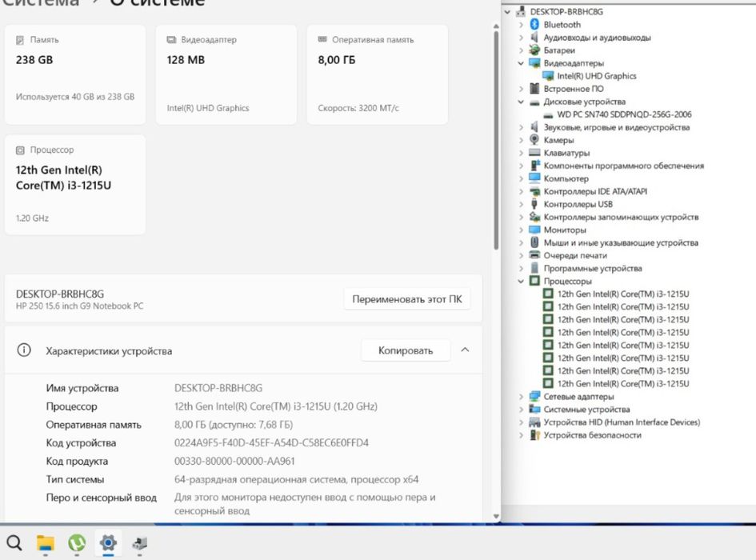The image size is (756, 560).
Task: Click the Копировать button
Action: pos(406,350)
